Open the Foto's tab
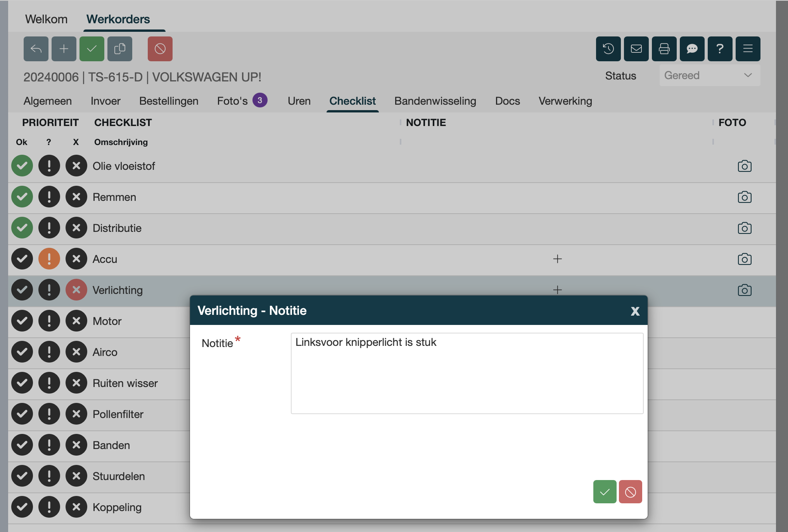This screenshot has height=532, width=788. pyautogui.click(x=232, y=101)
